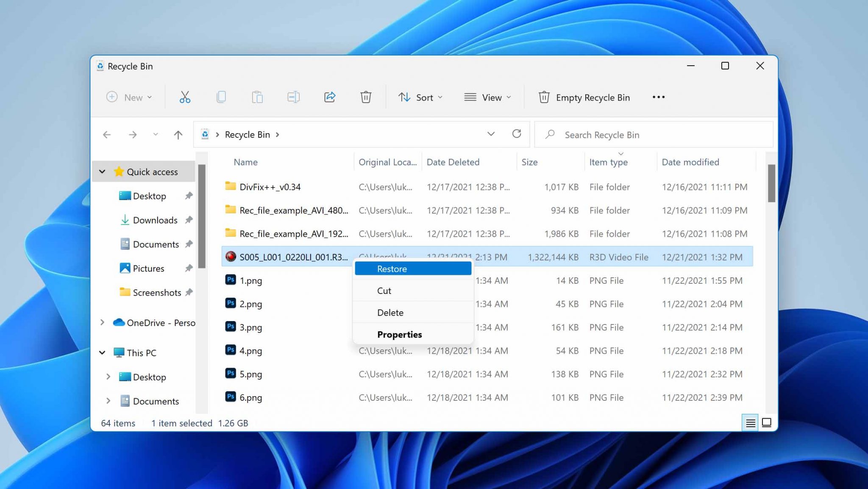Click the Cut icon in toolbar
868x489 pixels.
click(x=184, y=97)
